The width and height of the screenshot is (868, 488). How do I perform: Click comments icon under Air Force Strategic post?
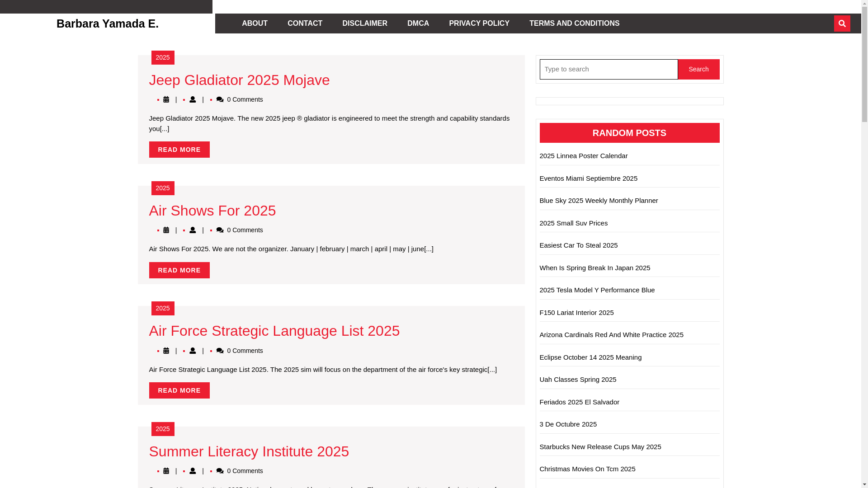pyautogui.click(x=220, y=351)
